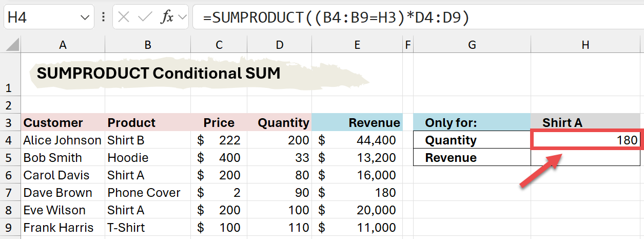
Task: Expand the dropdown chevron beside fx
Action: 182,17
